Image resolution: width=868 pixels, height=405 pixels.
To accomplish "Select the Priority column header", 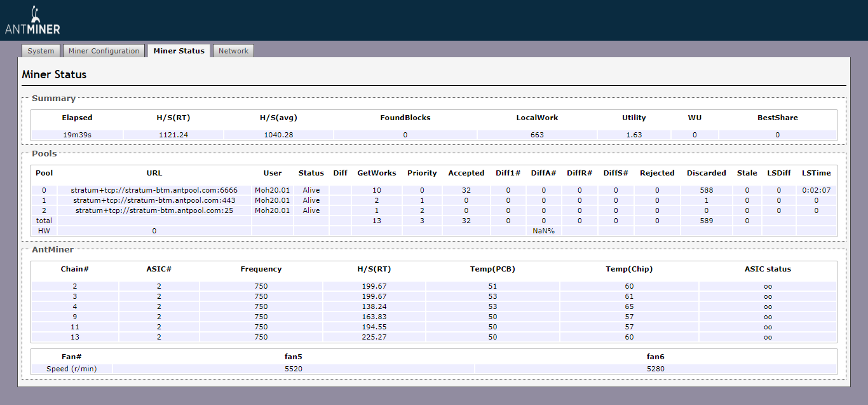I will (x=423, y=173).
